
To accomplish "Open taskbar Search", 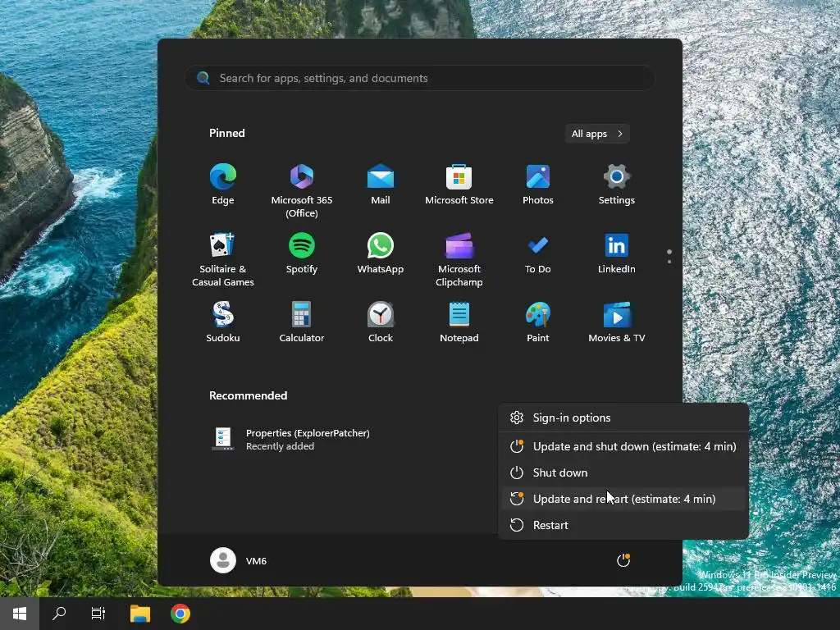I will click(x=59, y=614).
